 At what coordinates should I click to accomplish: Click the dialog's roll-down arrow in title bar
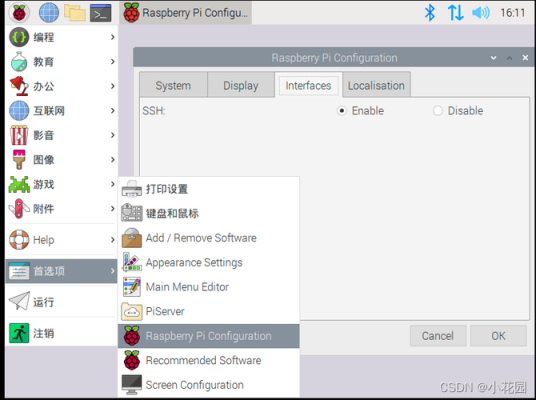click(493, 58)
